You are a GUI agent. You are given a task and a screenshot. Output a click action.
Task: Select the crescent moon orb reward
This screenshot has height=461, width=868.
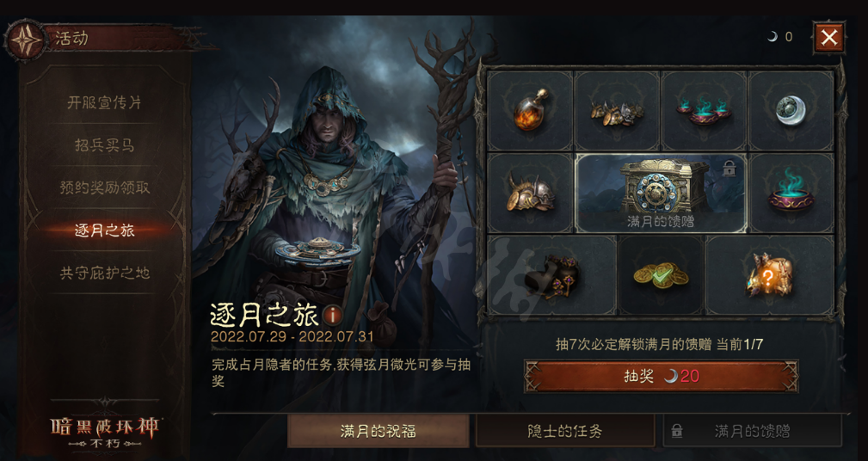point(791,110)
